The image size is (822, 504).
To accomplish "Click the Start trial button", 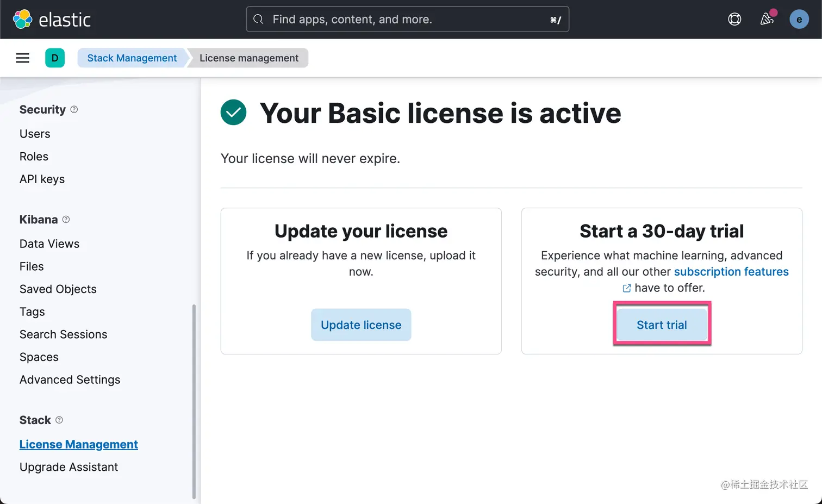I will [x=662, y=325].
